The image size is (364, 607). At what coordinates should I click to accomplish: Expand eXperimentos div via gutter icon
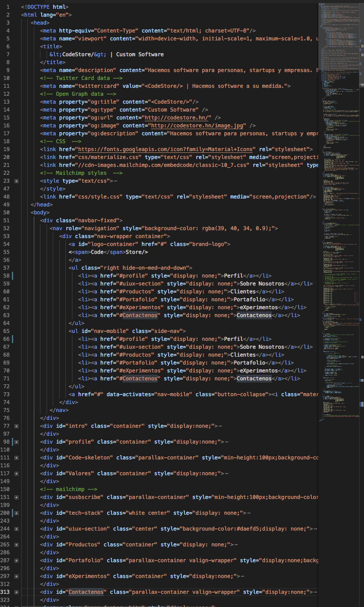pos(17,576)
